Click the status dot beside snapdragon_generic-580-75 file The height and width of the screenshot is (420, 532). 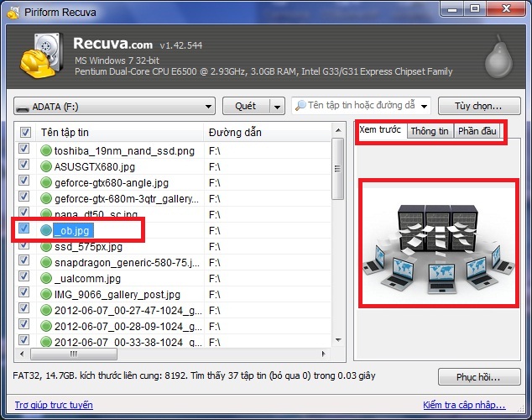46,262
